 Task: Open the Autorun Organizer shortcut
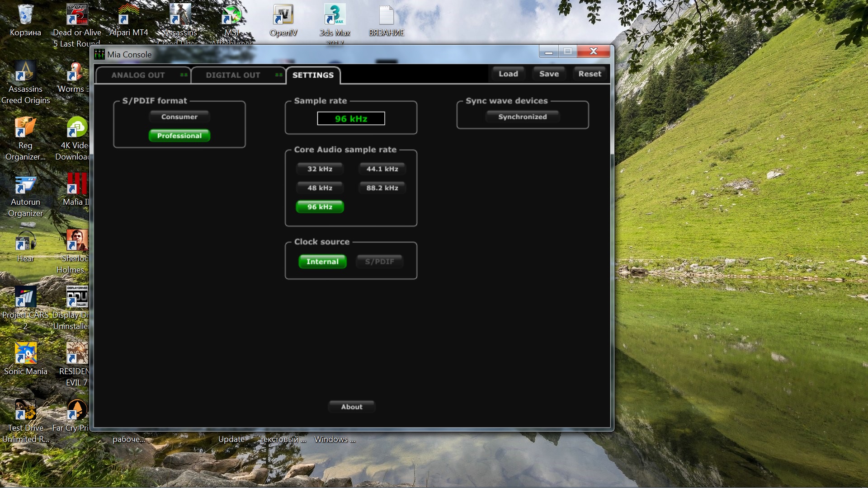click(x=25, y=184)
